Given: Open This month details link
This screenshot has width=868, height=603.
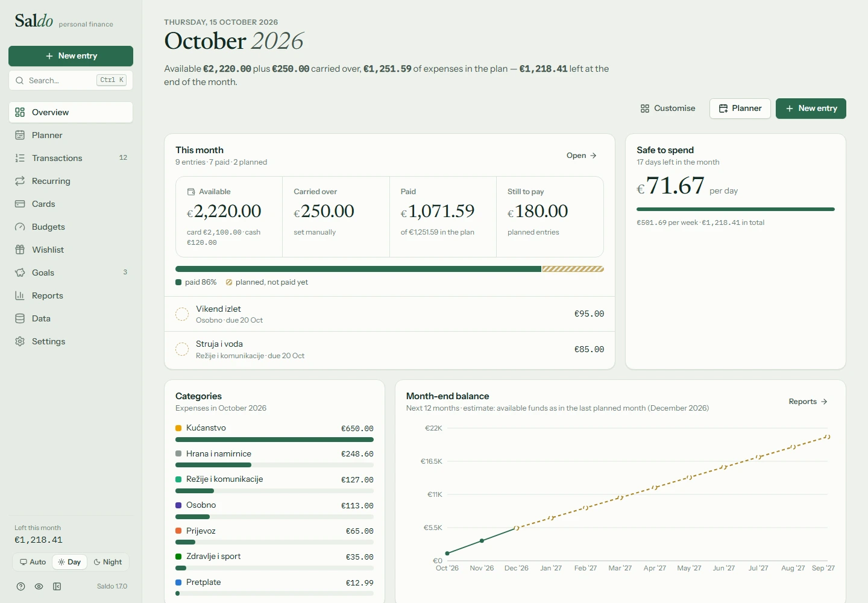Looking at the screenshot, I should [582, 156].
